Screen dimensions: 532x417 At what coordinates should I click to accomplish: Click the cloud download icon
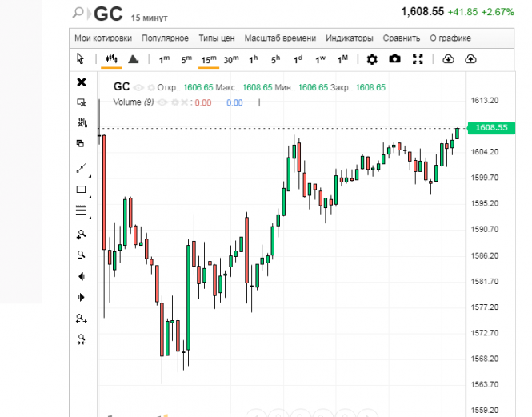448,59
